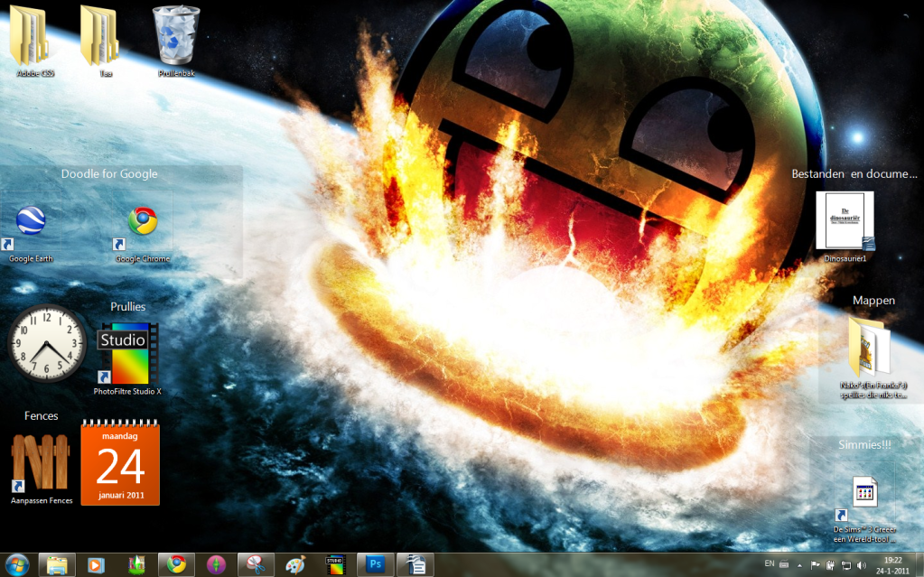Open the Snipping Tool in taskbar
Screen dimensions: 924x577
coord(256,565)
